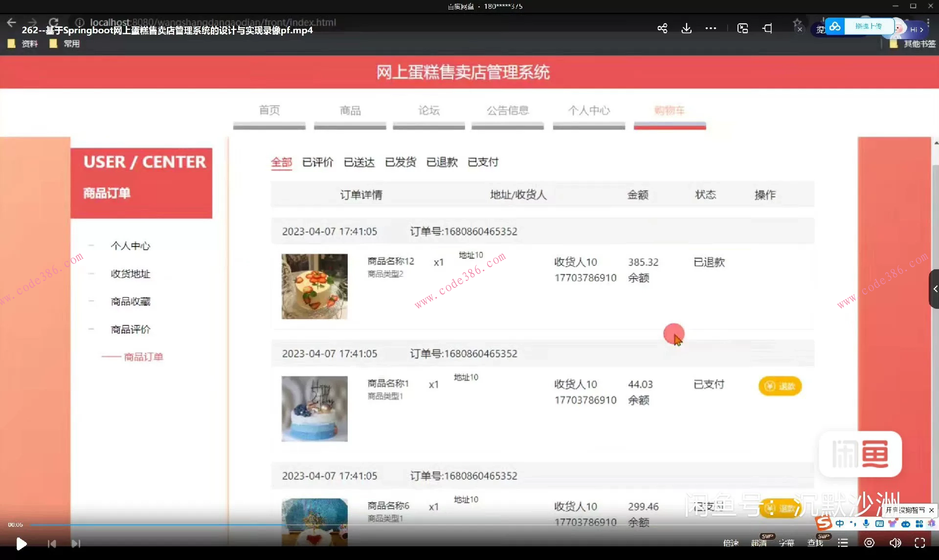939x560 pixels.
Task: Toggle 超清 HD quality mode
Action: click(x=760, y=542)
